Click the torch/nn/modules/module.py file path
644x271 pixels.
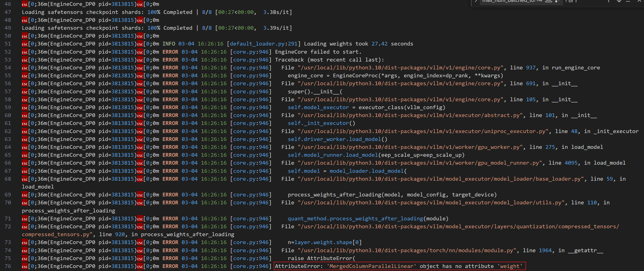click(407, 250)
